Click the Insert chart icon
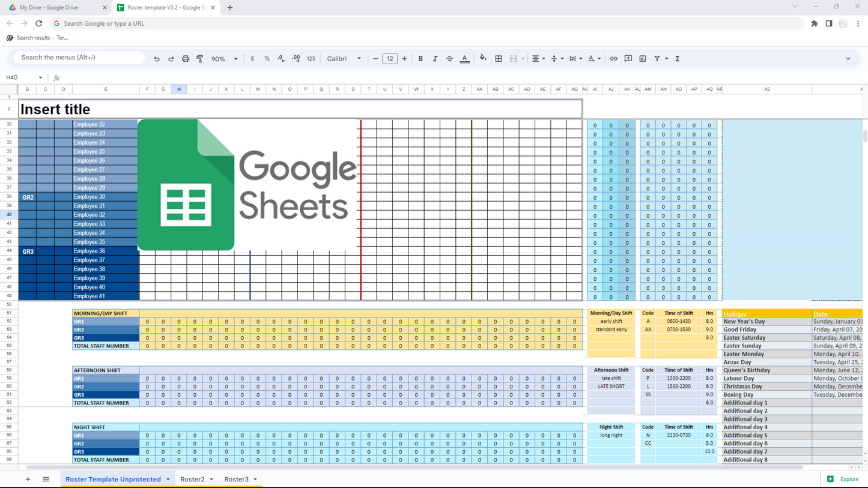The height and width of the screenshot is (488, 868). 643,59
